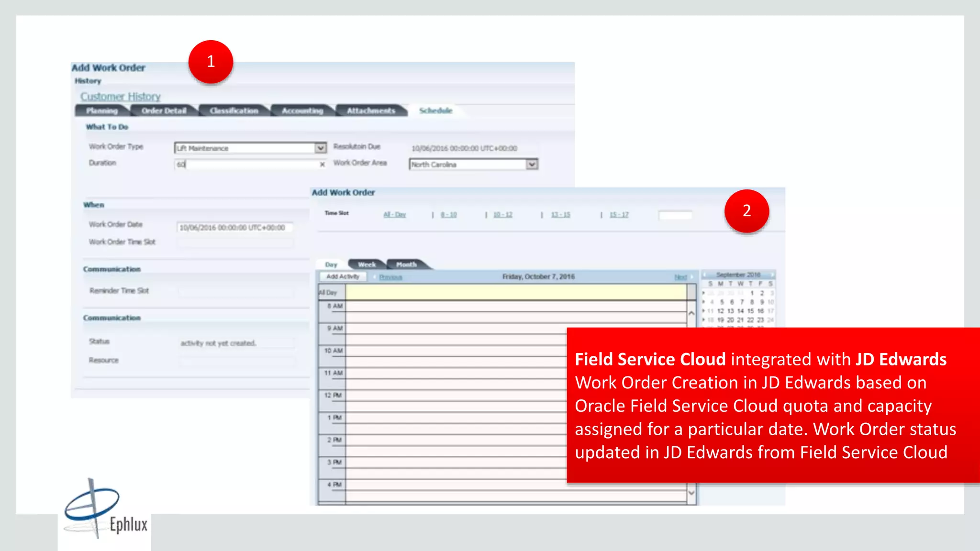
Task: Open the Attachments tab
Action: [x=371, y=111]
